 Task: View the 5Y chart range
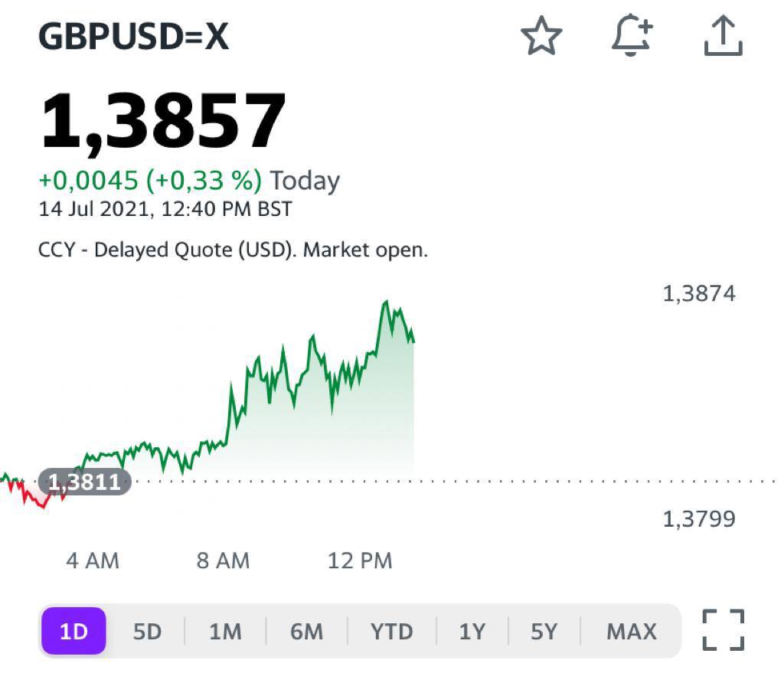point(544,632)
